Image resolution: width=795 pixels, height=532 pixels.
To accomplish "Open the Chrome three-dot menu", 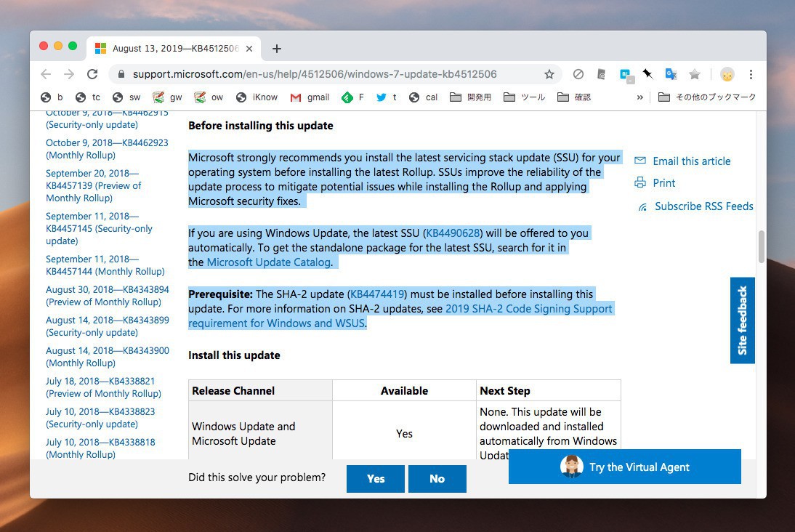I will pyautogui.click(x=751, y=75).
